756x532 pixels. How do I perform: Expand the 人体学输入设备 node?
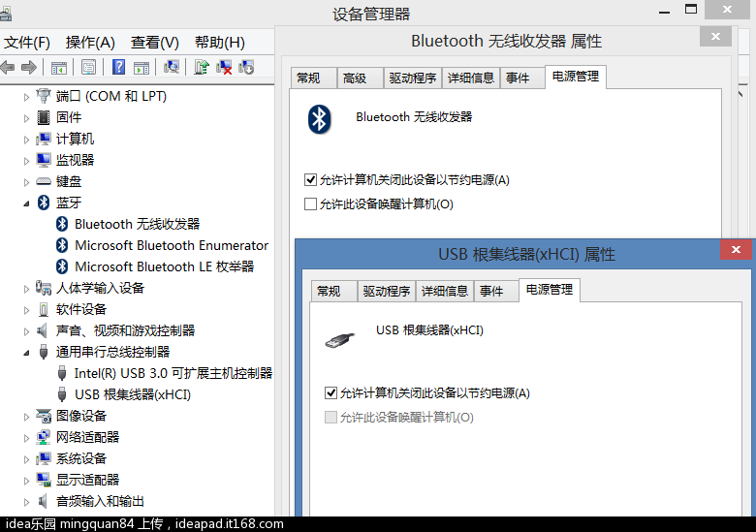[26, 289]
